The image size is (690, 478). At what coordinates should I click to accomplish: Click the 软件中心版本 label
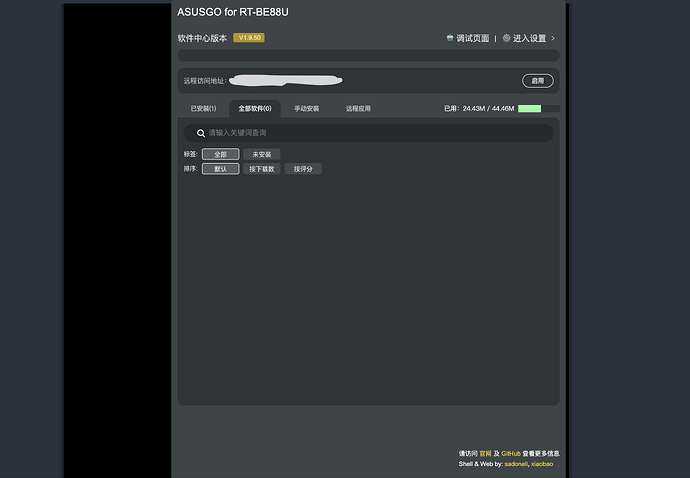[202, 38]
